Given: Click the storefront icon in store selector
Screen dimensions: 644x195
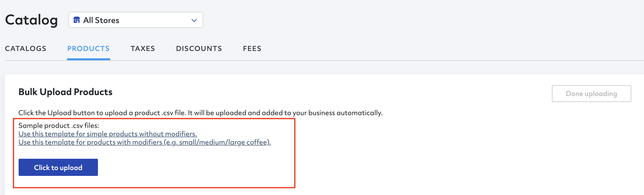Looking at the screenshot, I should 76,20.
